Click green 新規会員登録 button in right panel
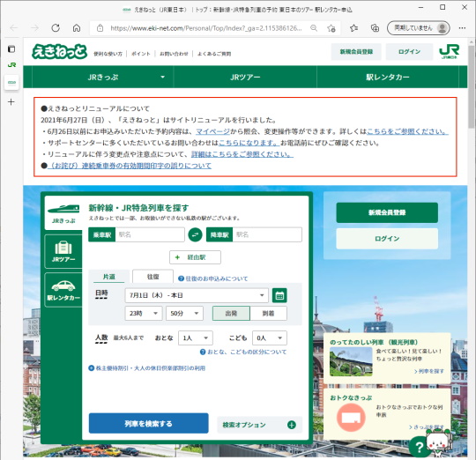This screenshot has width=476, height=460. (387, 212)
